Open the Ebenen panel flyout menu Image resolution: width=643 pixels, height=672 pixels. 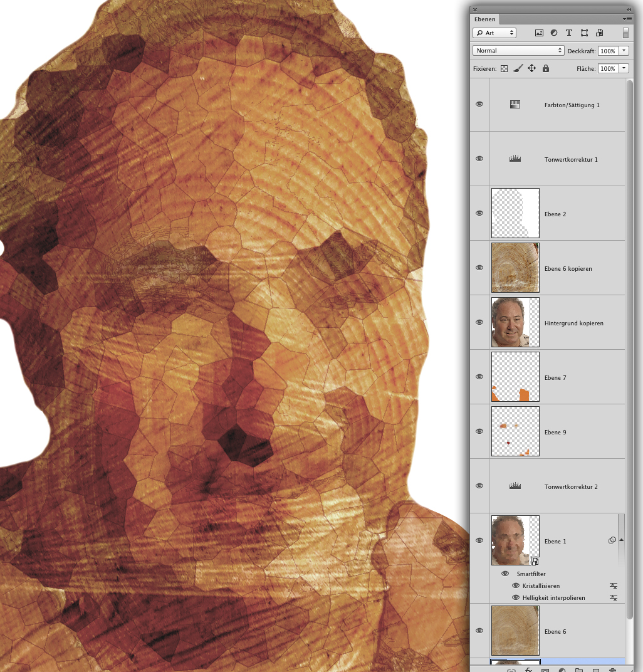[627, 19]
